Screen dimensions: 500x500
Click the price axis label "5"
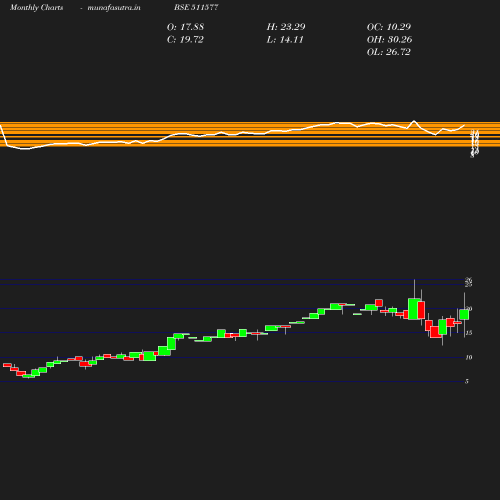tap(467, 381)
